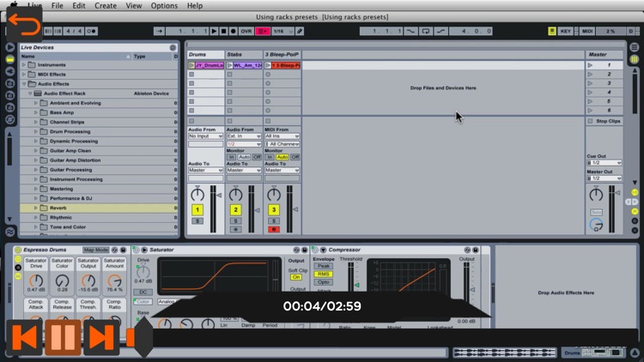Set Bleep track monitor to Auto

(283, 157)
